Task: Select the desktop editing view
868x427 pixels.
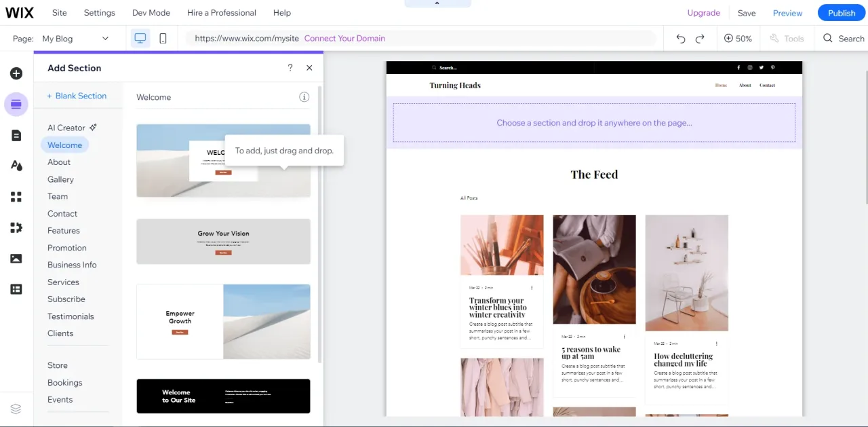Action: (140, 39)
